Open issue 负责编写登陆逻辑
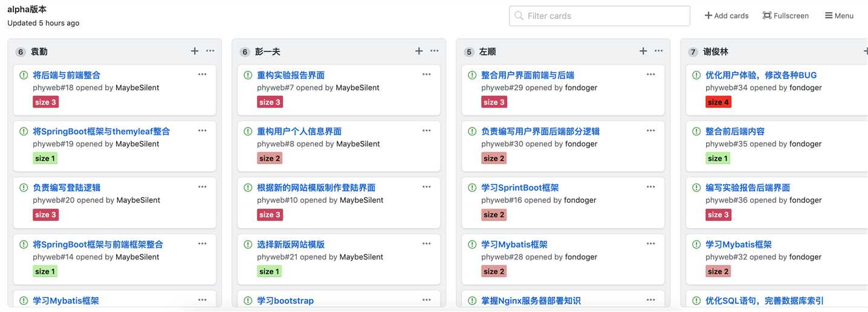This screenshot has width=868, height=312. (x=66, y=187)
